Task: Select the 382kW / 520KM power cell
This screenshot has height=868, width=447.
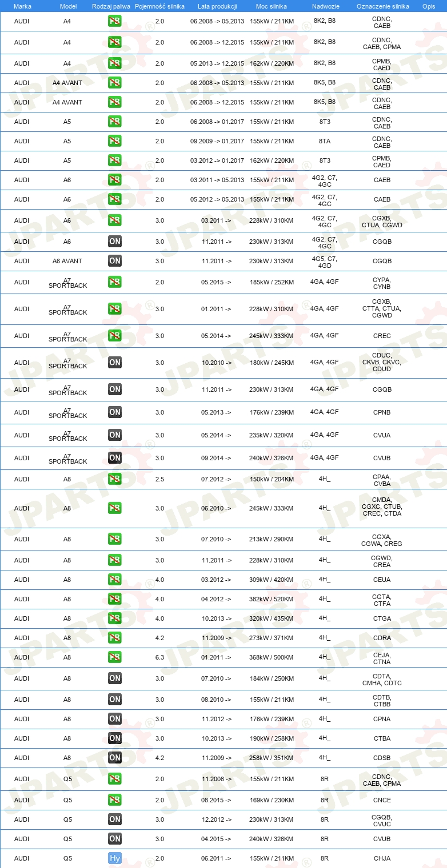Action: tap(272, 599)
